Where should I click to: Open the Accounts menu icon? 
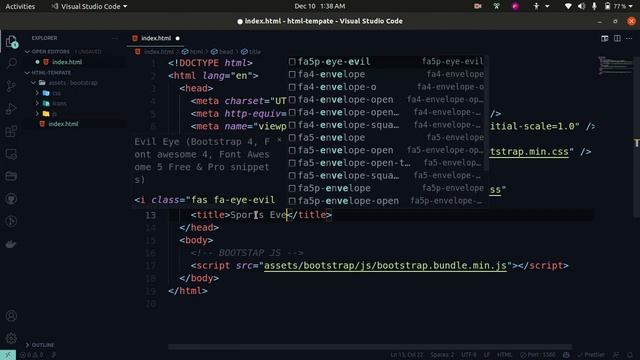click(x=11, y=316)
